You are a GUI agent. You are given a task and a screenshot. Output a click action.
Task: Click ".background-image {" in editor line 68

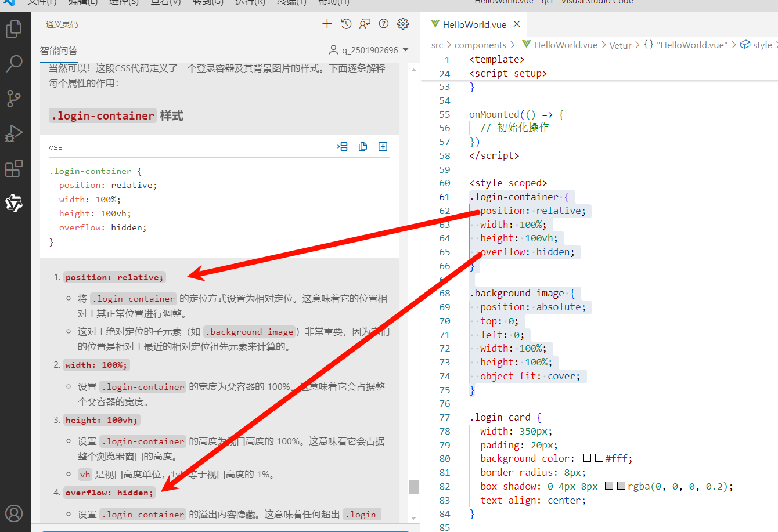click(x=522, y=293)
